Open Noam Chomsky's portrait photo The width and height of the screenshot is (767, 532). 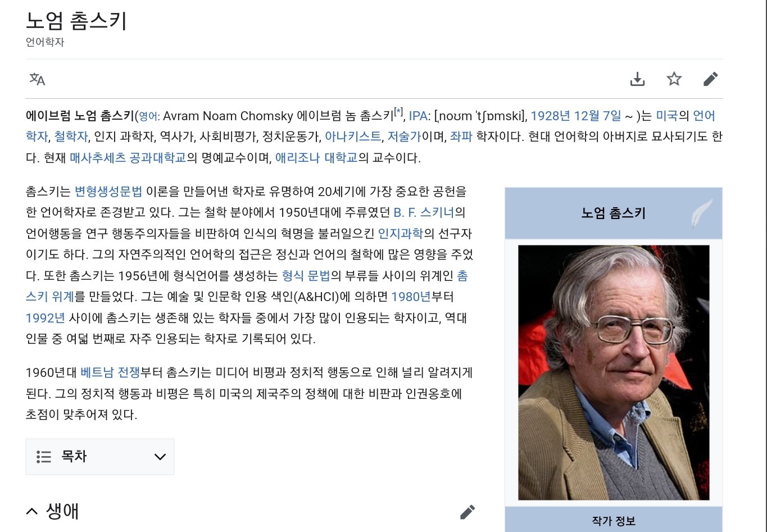[614, 372]
